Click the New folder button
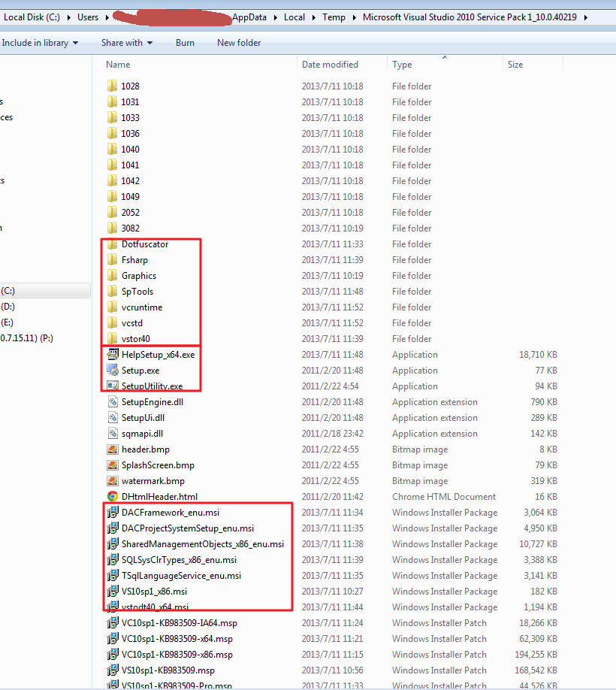 (239, 43)
